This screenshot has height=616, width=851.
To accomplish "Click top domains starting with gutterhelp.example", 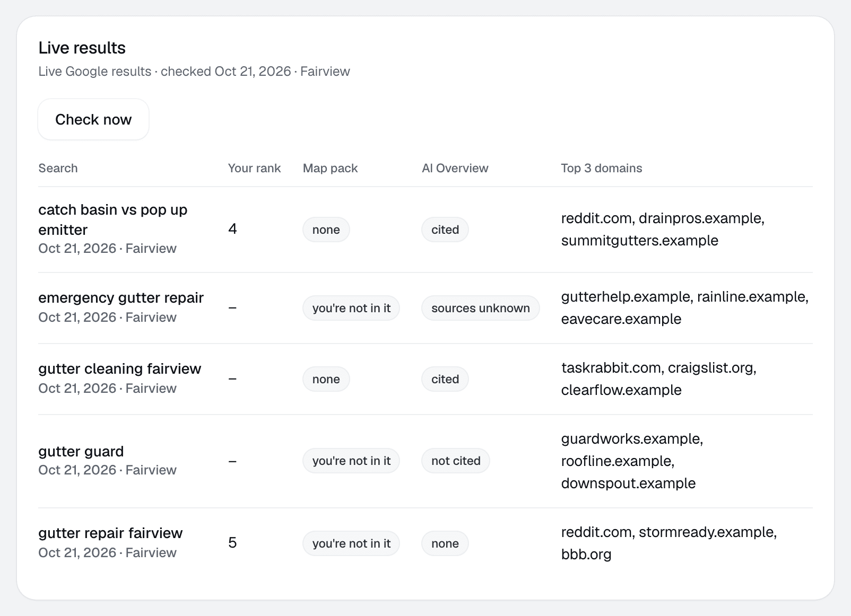I will click(685, 308).
